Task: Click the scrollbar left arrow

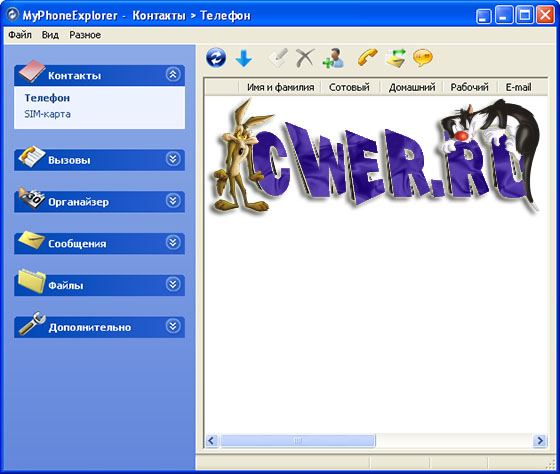Action: pos(211,440)
